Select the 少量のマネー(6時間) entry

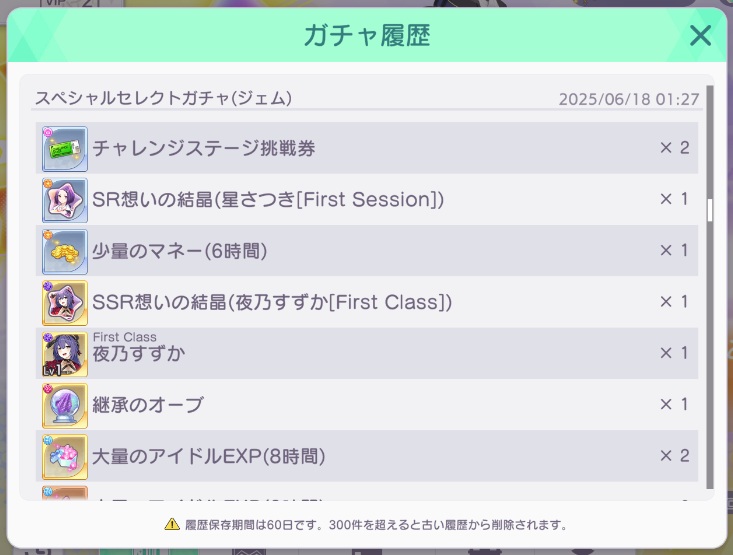[x=180, y=251]
